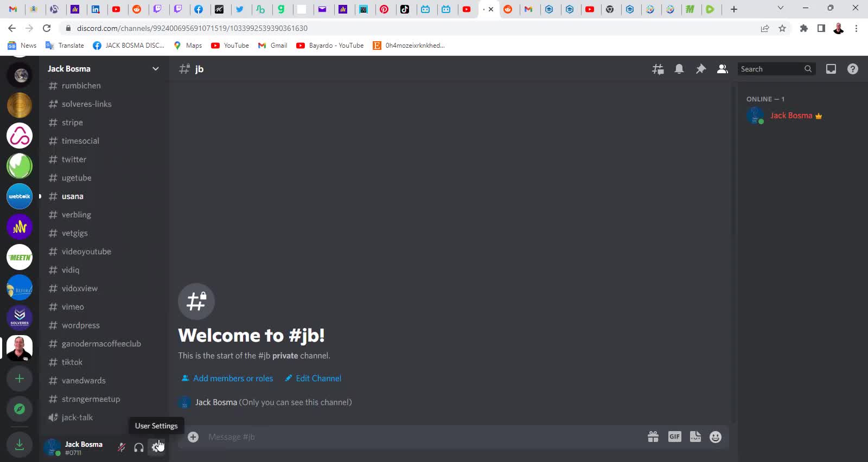Viewport: 868px width, 462px height.
Task: Open the Solveres server icon
Action: tap(20, 318)
